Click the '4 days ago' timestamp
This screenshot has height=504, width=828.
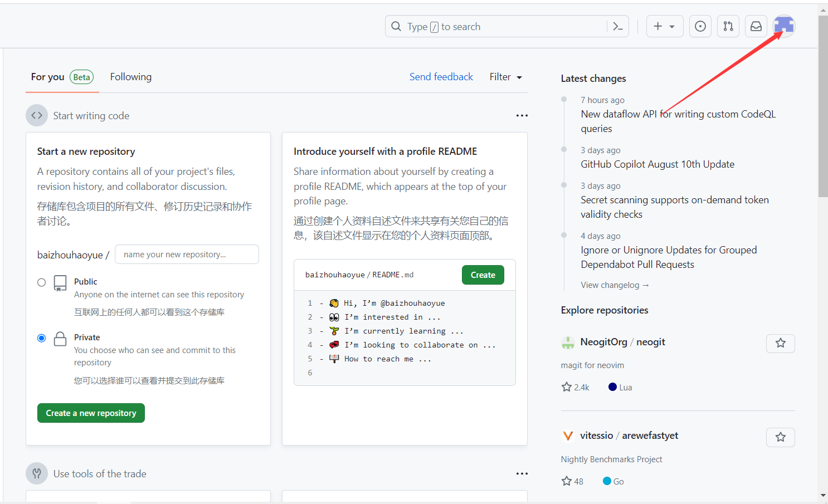tap(600, 236)
